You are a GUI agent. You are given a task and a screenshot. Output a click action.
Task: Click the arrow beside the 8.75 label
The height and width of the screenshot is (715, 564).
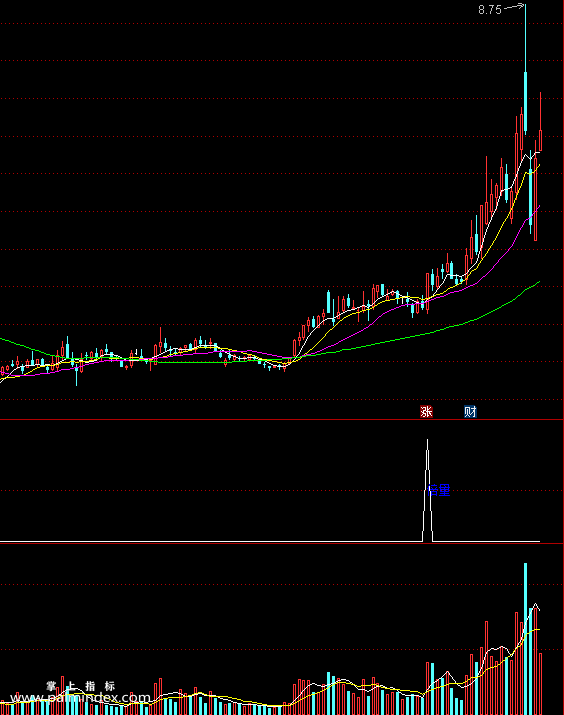tap(514, 7)
